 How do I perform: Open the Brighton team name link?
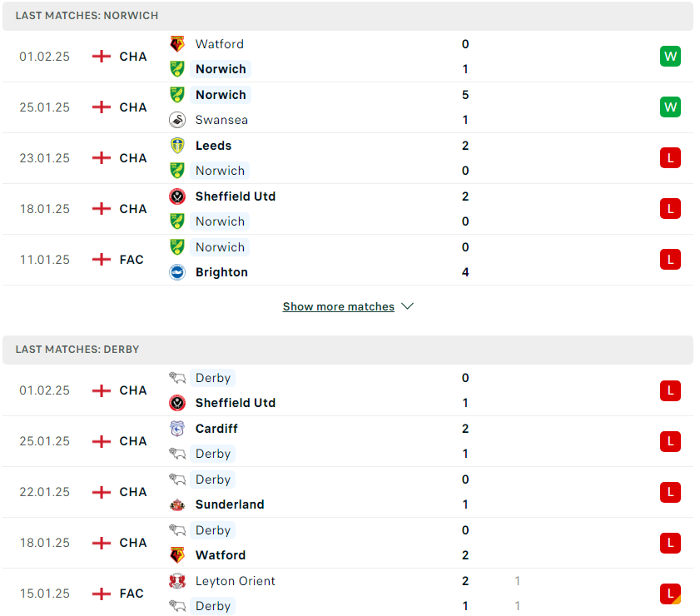(221, 272)
